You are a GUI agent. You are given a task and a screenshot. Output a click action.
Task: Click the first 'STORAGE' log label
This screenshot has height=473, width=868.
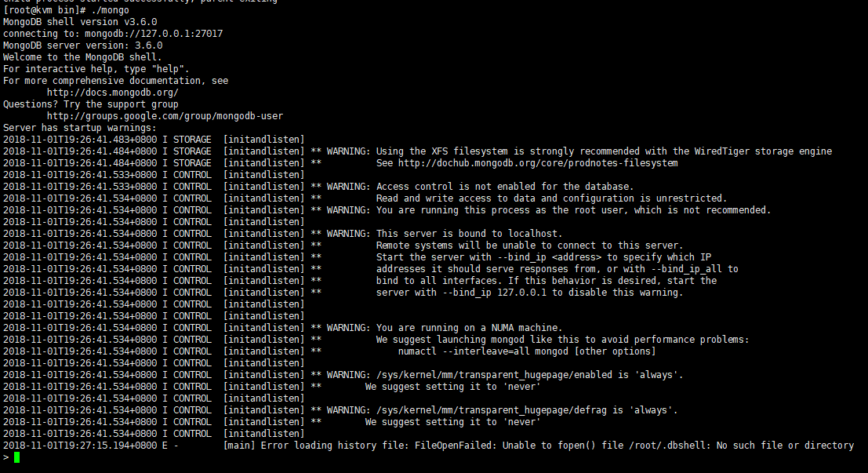(x=192, y=140)
